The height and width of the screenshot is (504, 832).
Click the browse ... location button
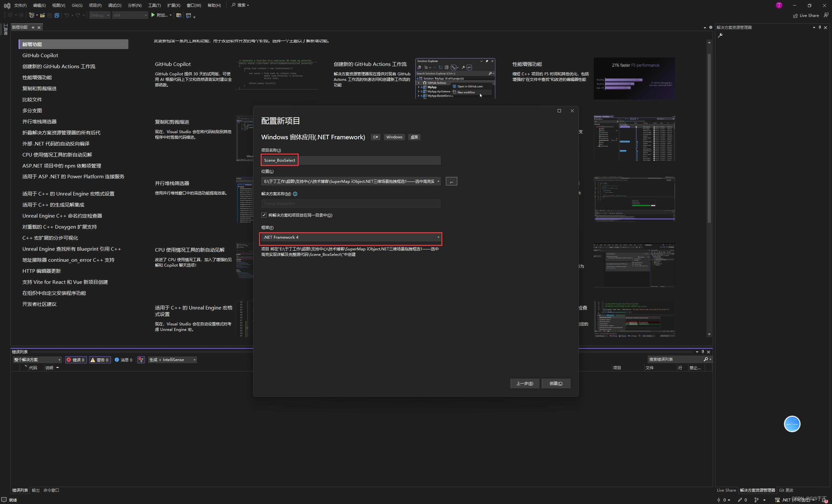coord(451,181)
